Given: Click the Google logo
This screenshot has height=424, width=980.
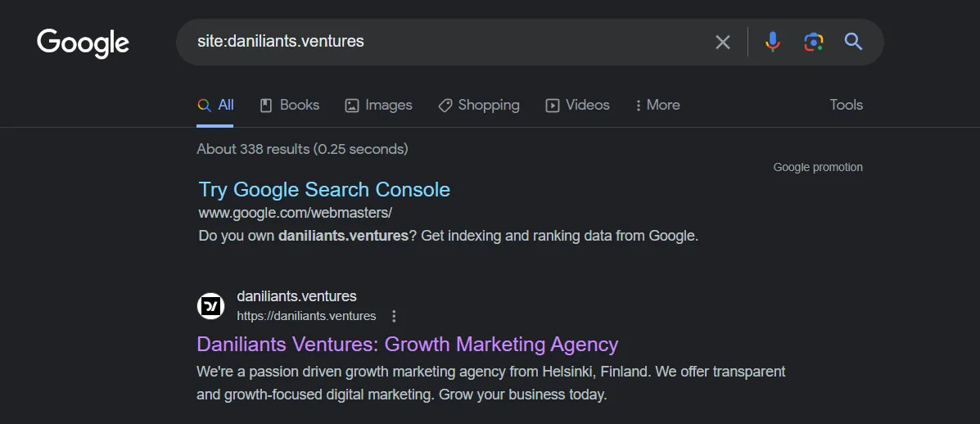Looking at the screenshot, I should click(x=84, y=43).
